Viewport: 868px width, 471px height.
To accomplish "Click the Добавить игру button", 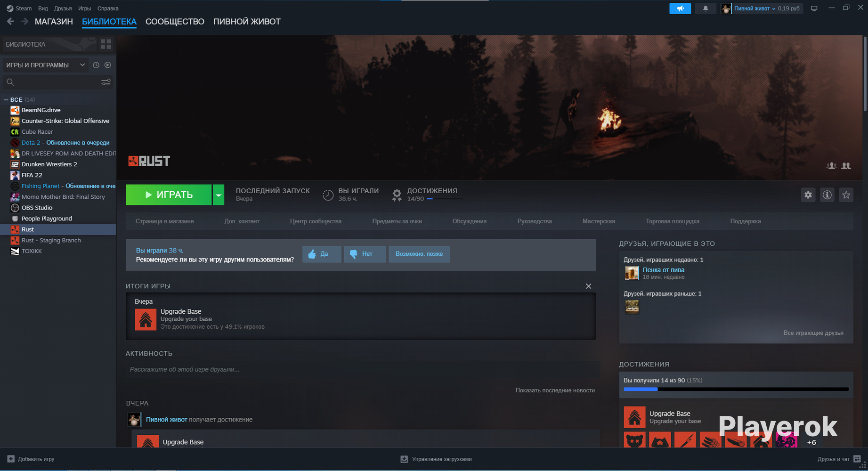I will tap(31, 459).
